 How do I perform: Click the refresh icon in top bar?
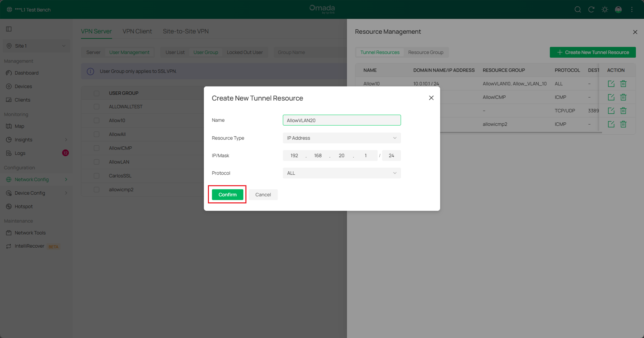pyautogui.click(x=591, y=9)
